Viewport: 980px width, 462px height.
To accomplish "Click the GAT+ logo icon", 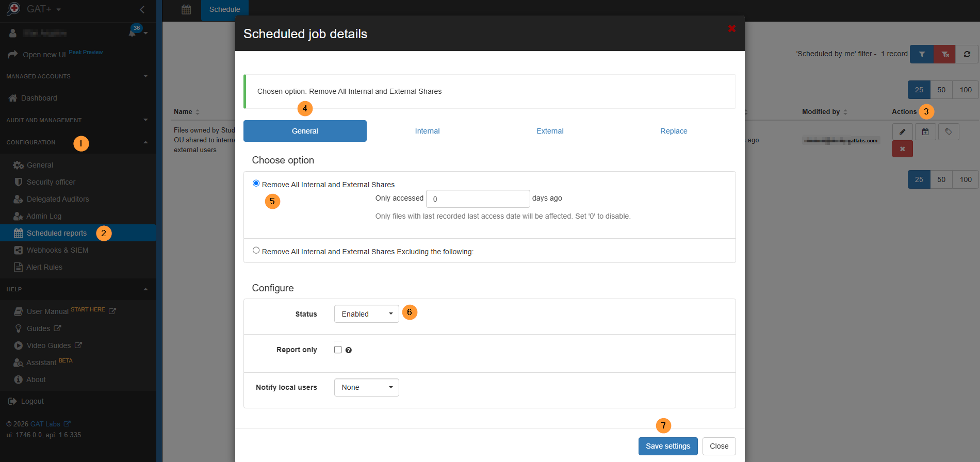I will coord(13,9).
